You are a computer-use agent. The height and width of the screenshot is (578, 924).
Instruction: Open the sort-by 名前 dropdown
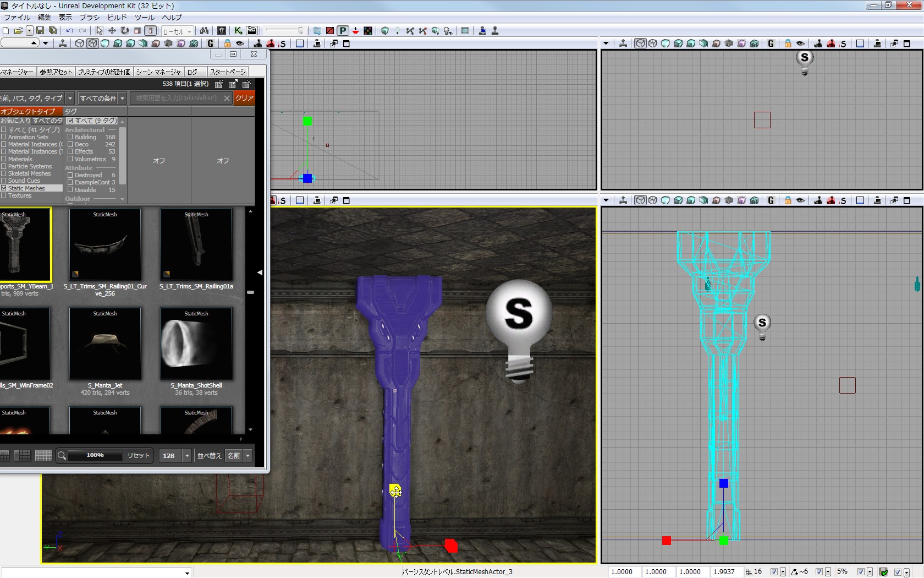pos(248,456)
